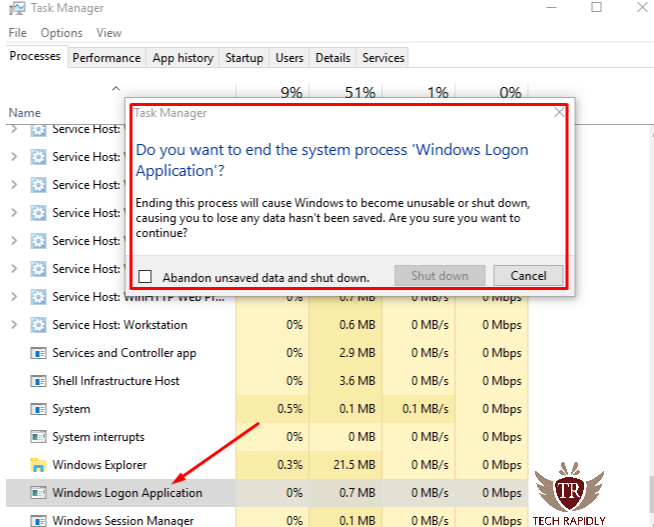Click the Windows Explorer folder icon
Viewport: 654px width, 527px height.
tap(38, 464)
